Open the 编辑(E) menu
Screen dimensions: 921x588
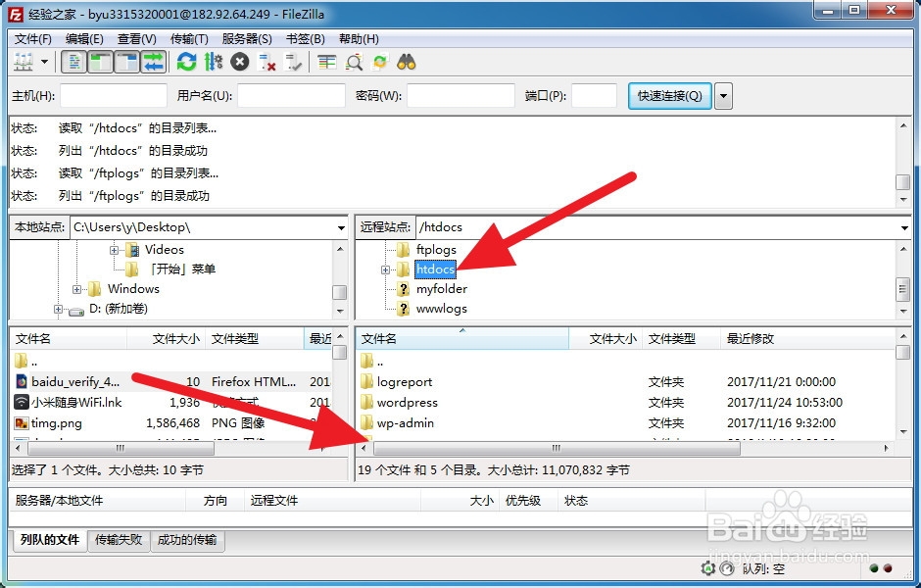[84, 39]
